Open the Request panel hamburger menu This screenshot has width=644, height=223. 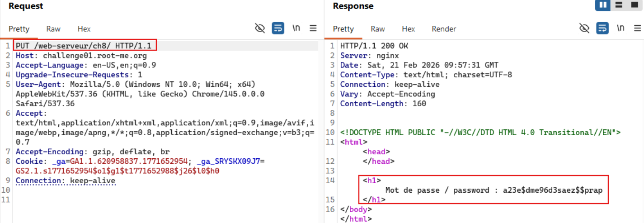click(x=313, y=28)
